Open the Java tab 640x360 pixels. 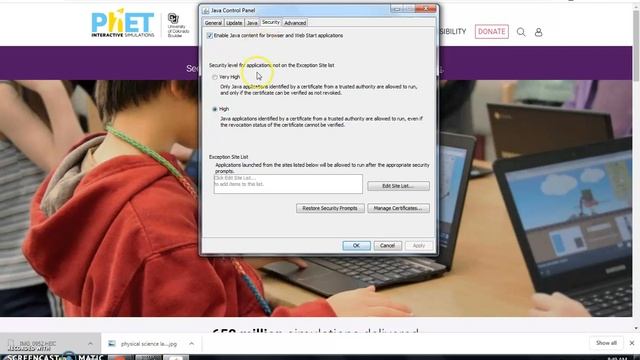pos(252,23)
